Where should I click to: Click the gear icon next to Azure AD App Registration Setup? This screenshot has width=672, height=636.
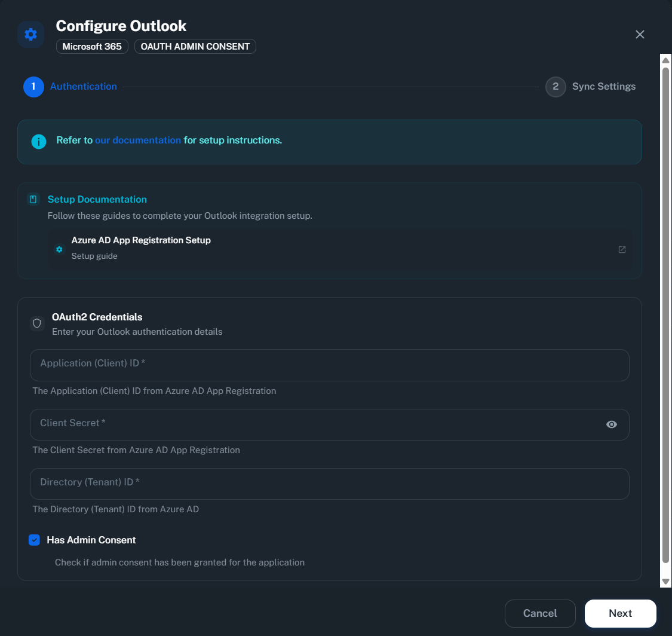pyautogui.click(x=59, y=249)
